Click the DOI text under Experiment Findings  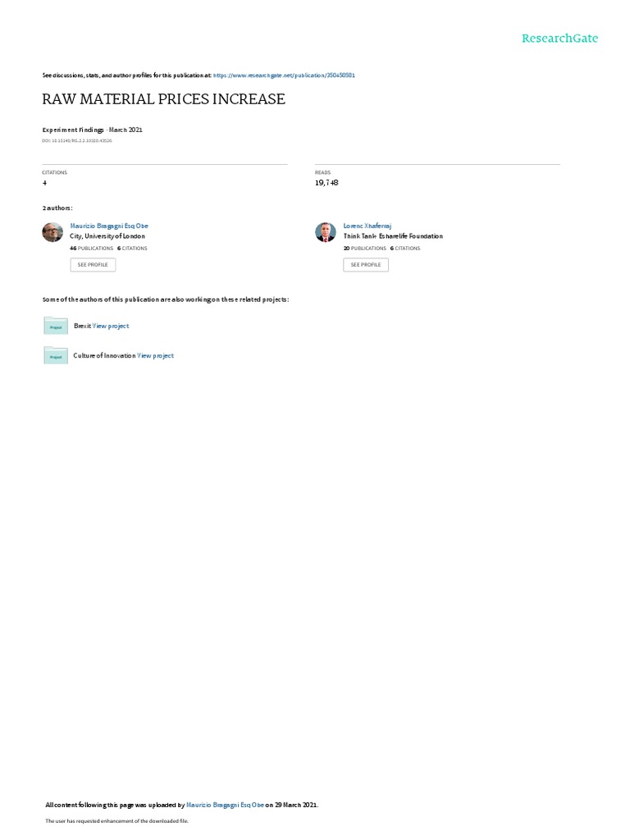(x=77, y=141)
